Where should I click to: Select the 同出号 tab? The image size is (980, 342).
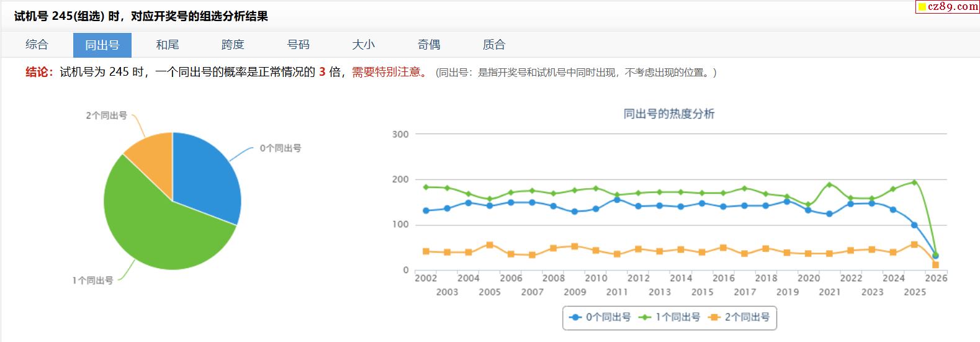click(x=102, y=45)
